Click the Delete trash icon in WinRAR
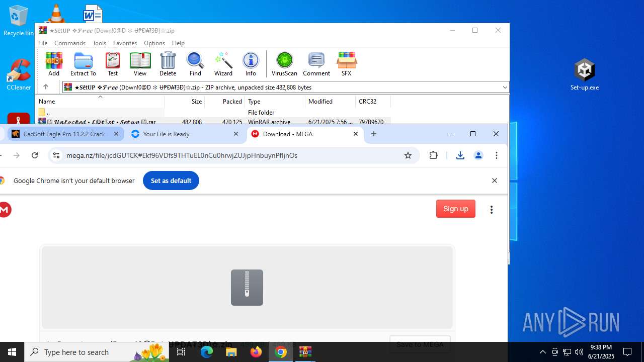 pyautogui.click(x=168, y=64)
